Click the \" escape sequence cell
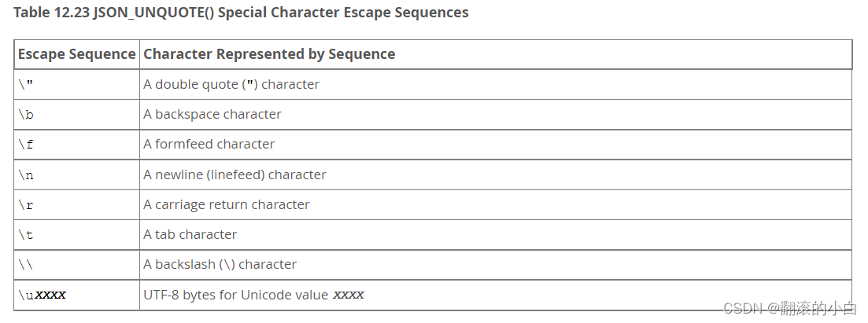This screenshot has height=323, width=868. coord(77,85)
